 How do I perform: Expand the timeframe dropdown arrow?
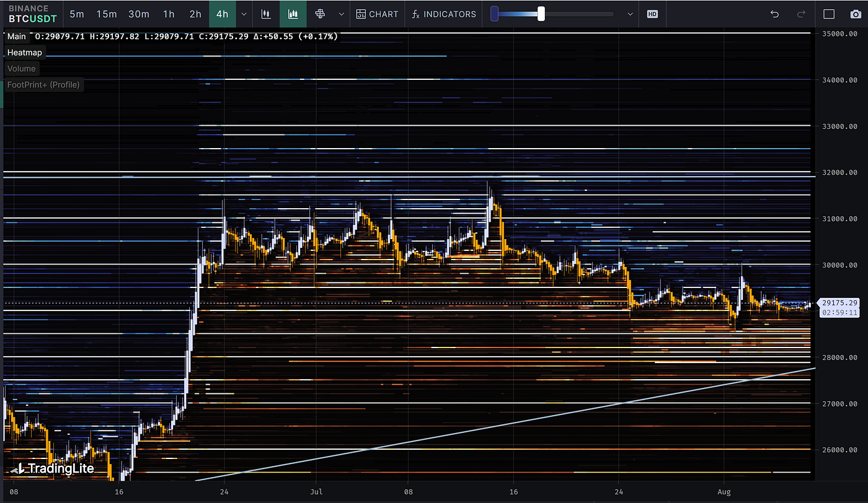pyautogui.click(x=244, y=14)
